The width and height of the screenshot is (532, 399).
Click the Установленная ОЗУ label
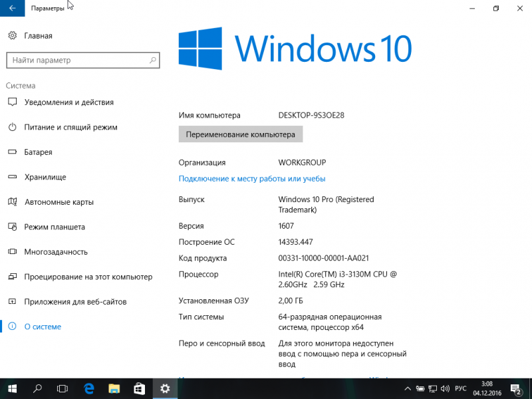pyautogui.click(x=213, y=301)
